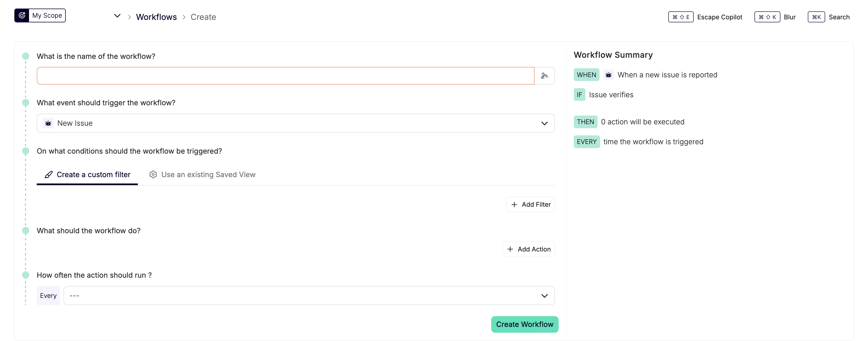Screen dimensions: 868x341
Task: Open the Every frequency dropdown
Action: point(309,296)
